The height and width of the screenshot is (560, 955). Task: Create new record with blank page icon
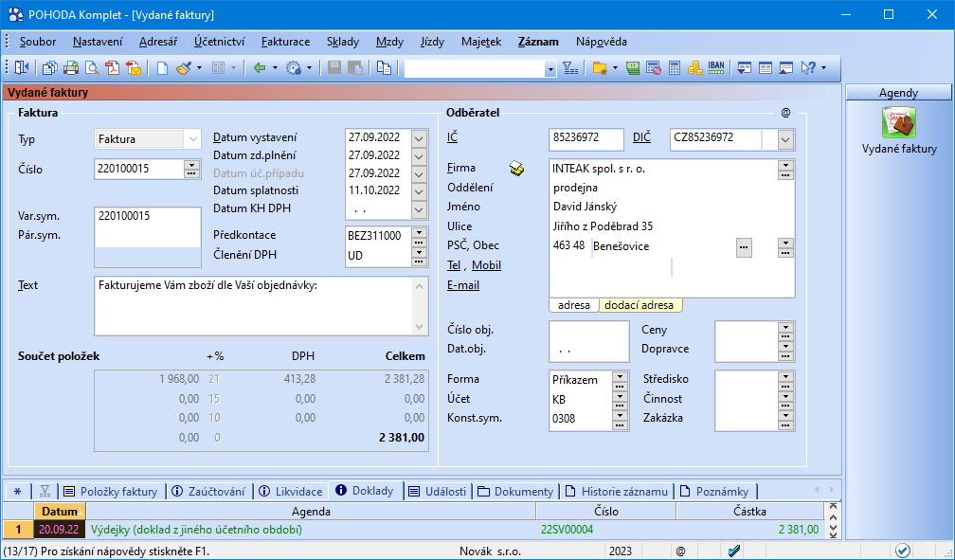[162, 68]
